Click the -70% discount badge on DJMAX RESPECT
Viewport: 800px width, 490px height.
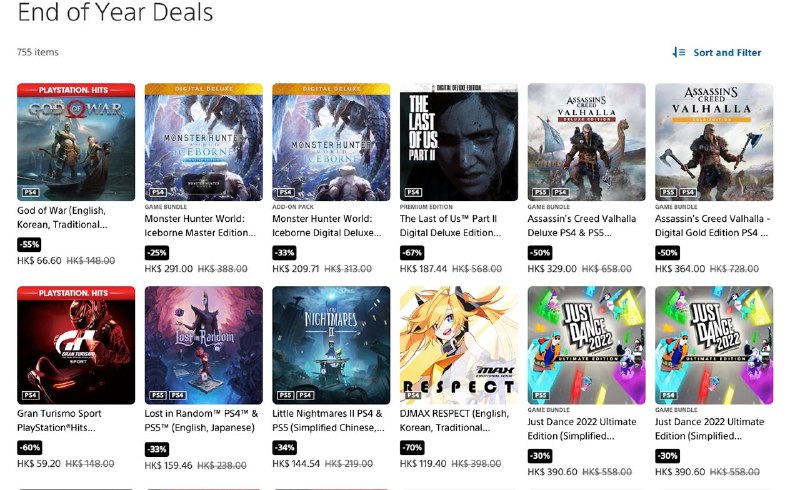[x=411, y=448]
